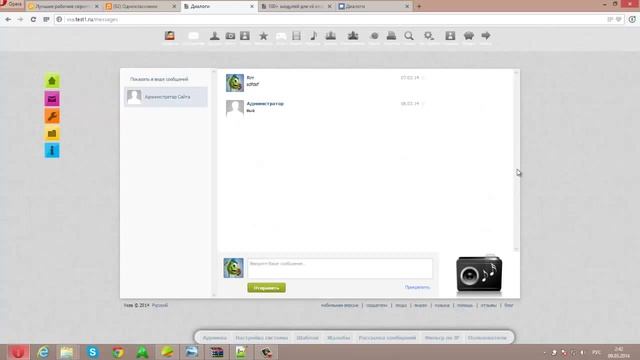Image resolution: width=640 pixels, height=360 pixels.
Task: Click the green home sidebar icon
Action: click(x=52, y=81)
